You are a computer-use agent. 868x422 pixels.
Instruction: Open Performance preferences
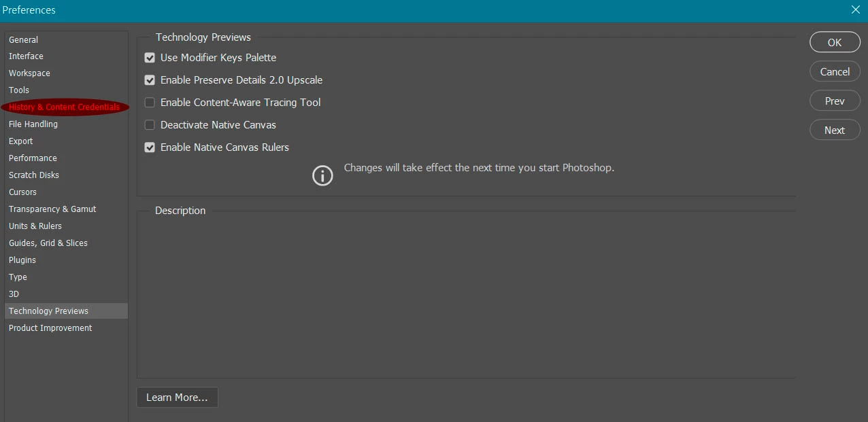click(x=66, y=158)
